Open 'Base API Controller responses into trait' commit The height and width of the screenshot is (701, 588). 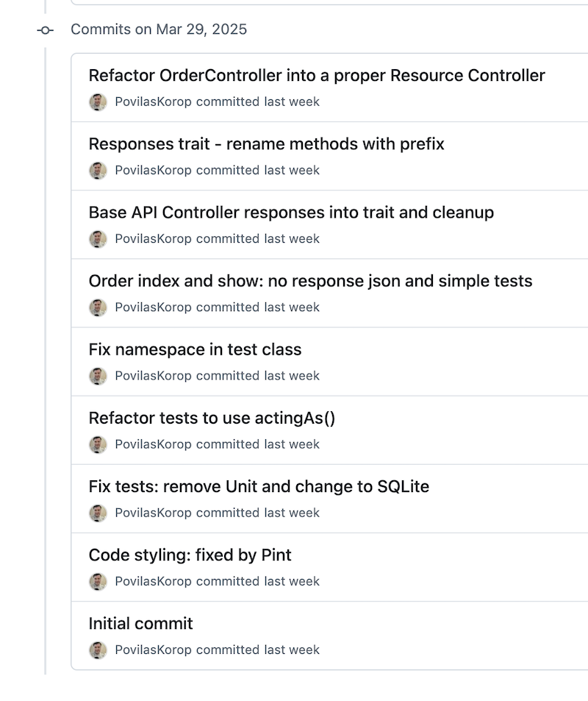tap(291, 213)
